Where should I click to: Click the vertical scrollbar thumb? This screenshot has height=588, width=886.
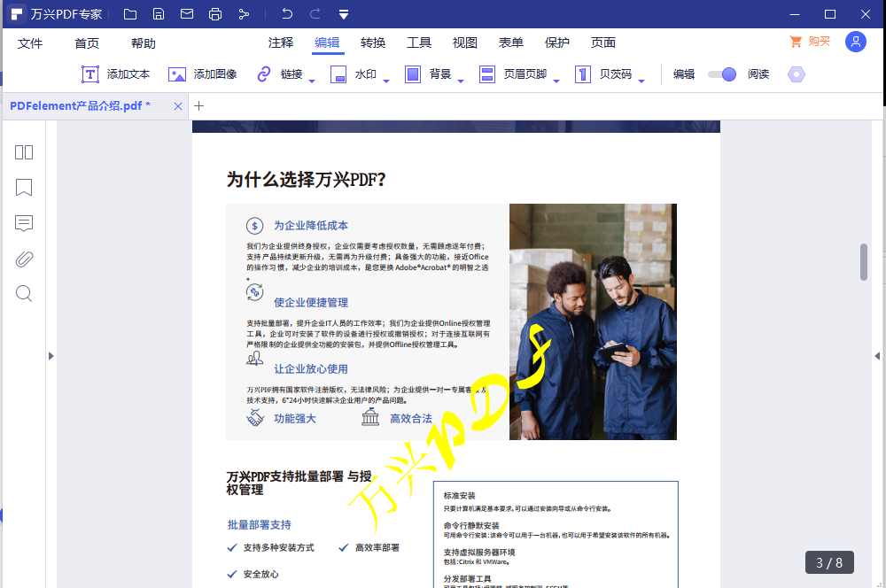(x=864, y=261)
